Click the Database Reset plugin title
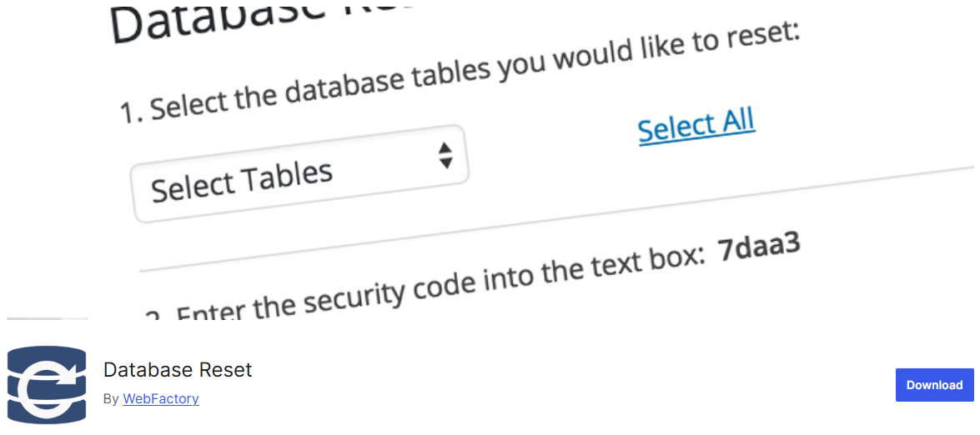980x435 pixels. click(x=178, y=370)
